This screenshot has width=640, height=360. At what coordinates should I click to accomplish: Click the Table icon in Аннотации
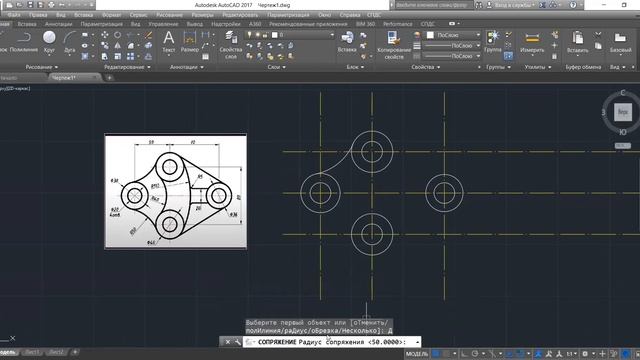[x=205, y=56]
